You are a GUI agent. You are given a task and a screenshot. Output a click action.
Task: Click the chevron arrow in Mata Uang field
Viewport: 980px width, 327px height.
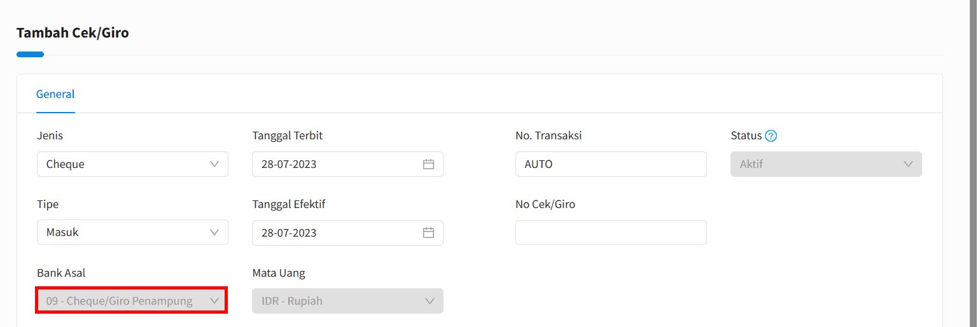pyautogui.click(x=430, y=301)
